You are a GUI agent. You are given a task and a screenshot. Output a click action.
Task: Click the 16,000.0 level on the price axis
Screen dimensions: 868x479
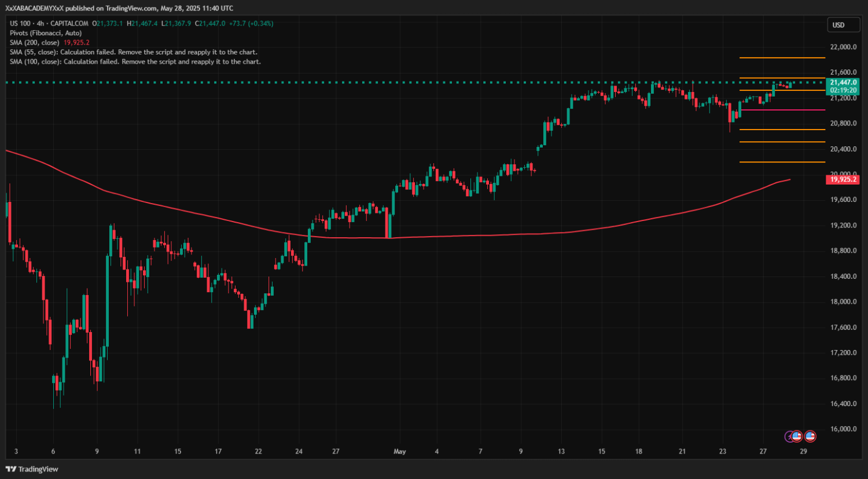(843, 429)
